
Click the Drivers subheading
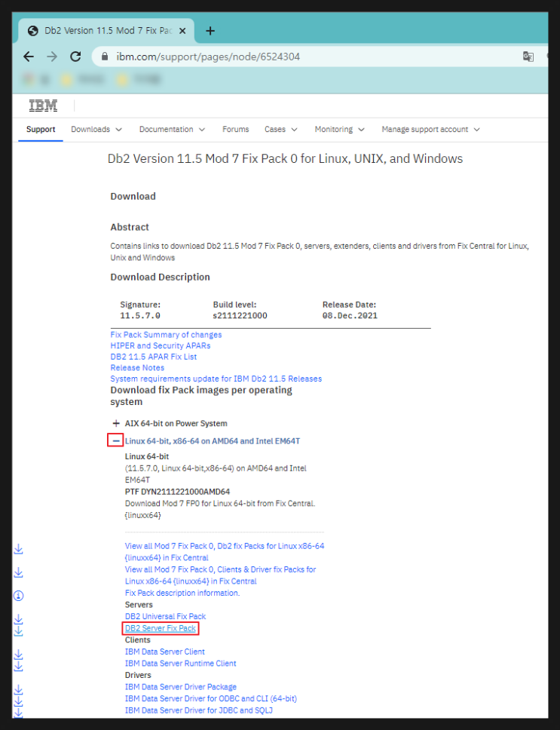point(138,675)
